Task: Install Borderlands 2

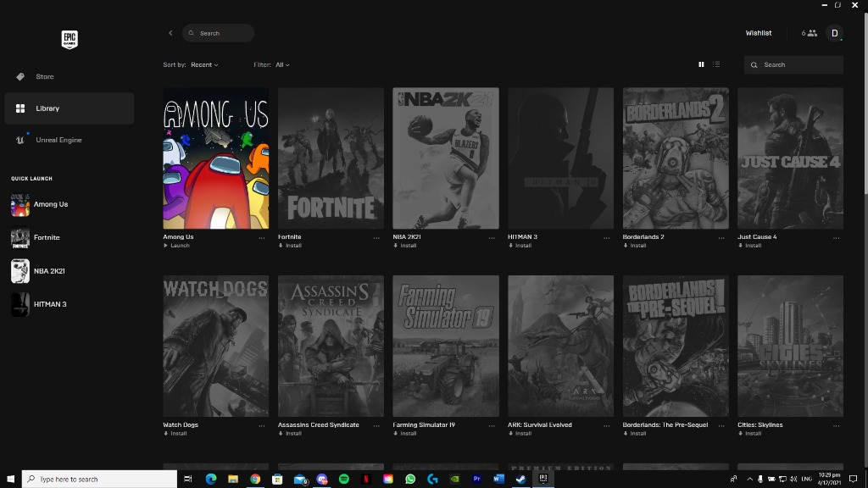Action: (x=634, y=246)
